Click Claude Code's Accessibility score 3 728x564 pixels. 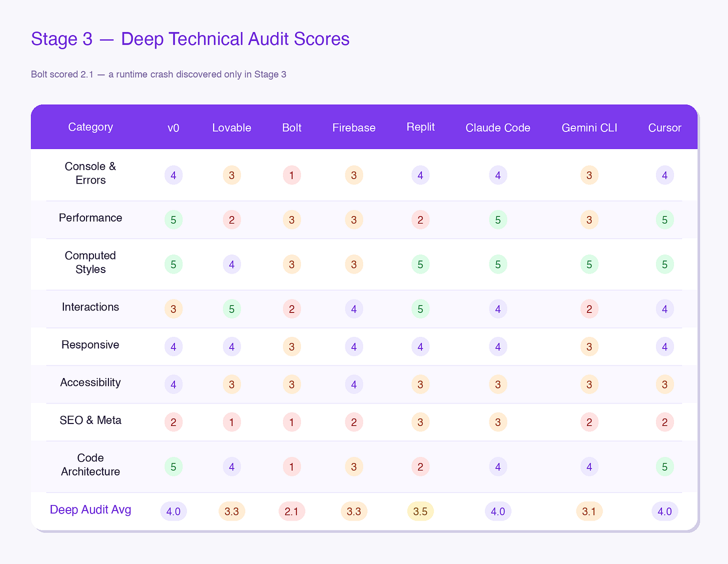tap(498, 384)
